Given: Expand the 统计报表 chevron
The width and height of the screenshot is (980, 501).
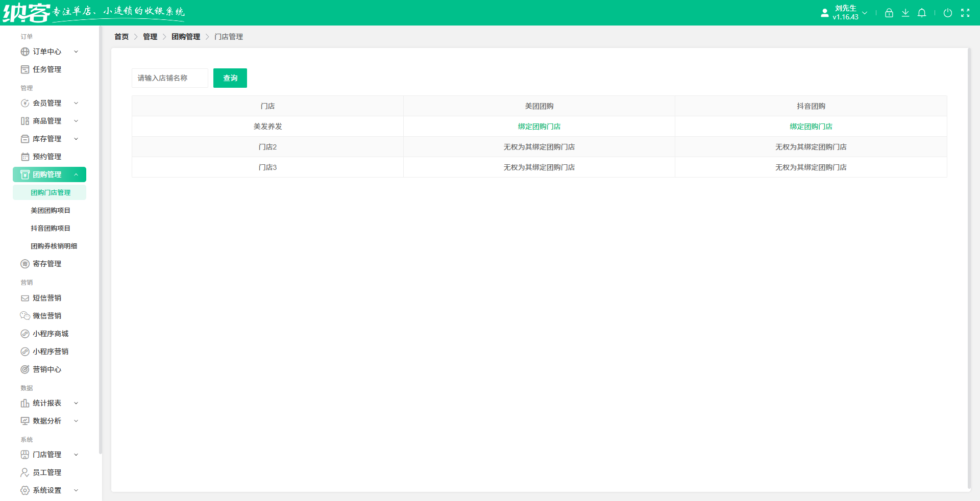Looking at the screenshot, I should click(x=76, y=403).
